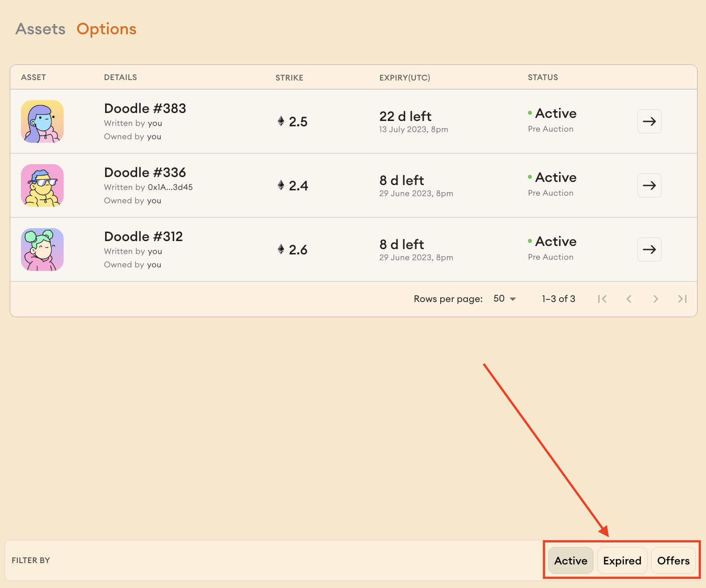Viewport: 706px width, 588px height.
Task: Click the Doodle #383 title
Action: [145, 109]
